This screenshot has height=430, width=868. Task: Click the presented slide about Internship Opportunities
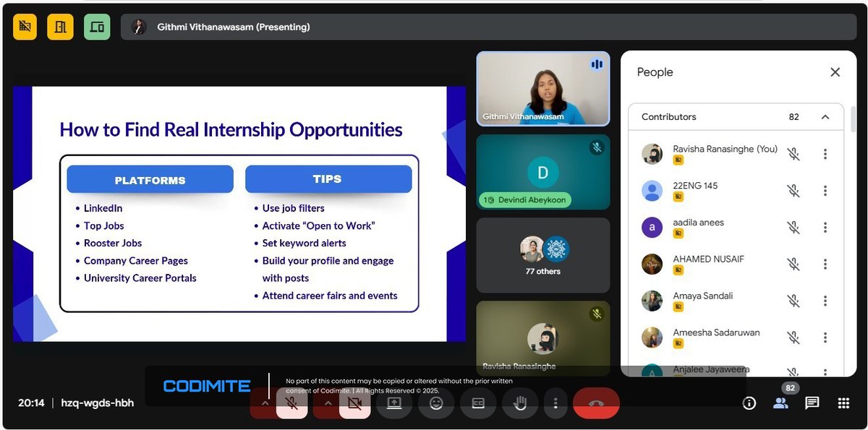[x=239, y=214]
